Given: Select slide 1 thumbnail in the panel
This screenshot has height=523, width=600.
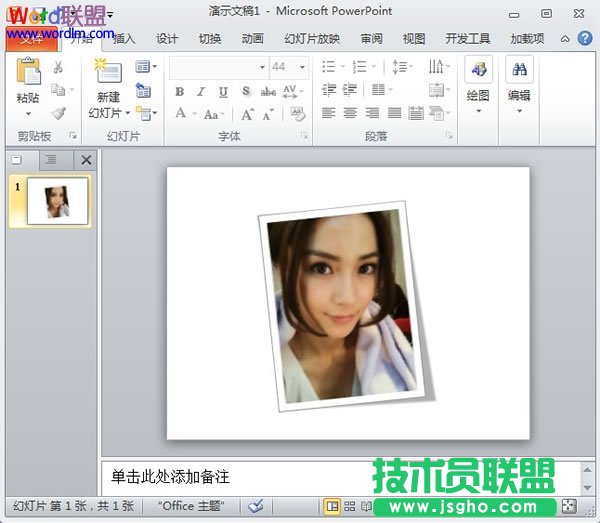Looking at the screenshot, I should pos(57,200).
